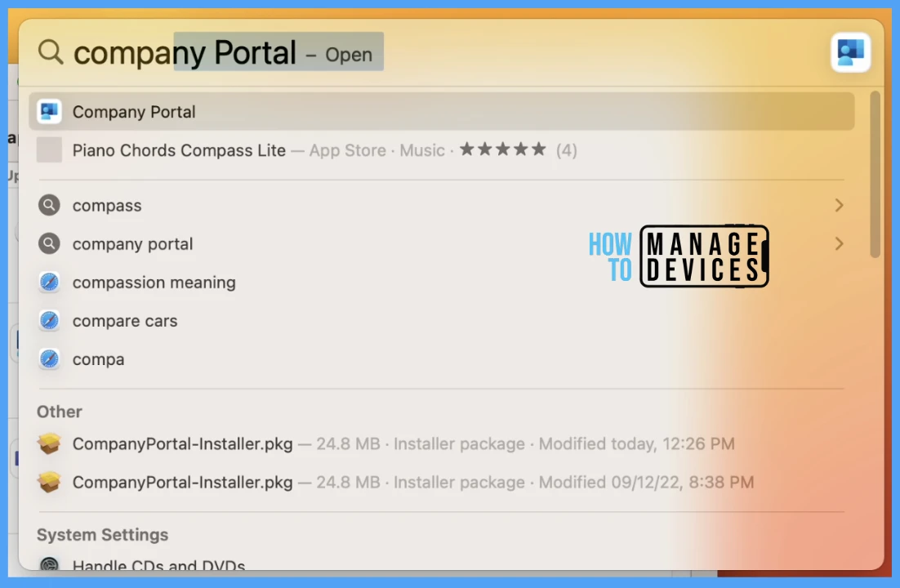Click the System Settings section header
This screenshot has width=900, height=588.
point(102,534)
